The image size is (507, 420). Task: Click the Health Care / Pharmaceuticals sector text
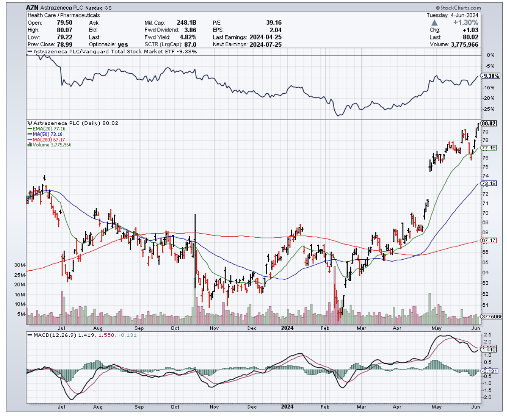64,16
